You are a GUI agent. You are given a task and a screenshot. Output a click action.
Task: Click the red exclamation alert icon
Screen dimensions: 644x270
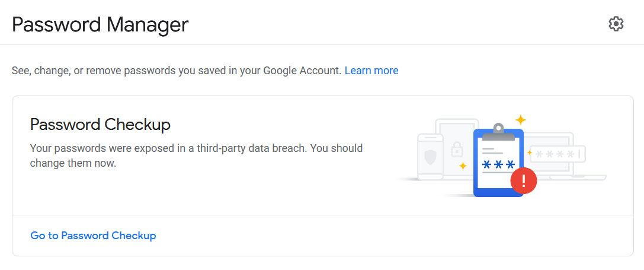click(x=523, y=180)
